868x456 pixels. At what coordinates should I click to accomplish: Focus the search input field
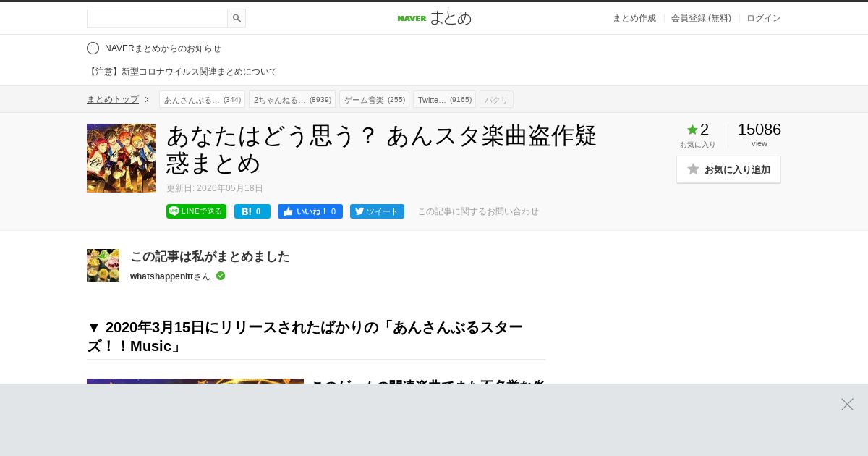pyautogui.click(x=157, y=18)
